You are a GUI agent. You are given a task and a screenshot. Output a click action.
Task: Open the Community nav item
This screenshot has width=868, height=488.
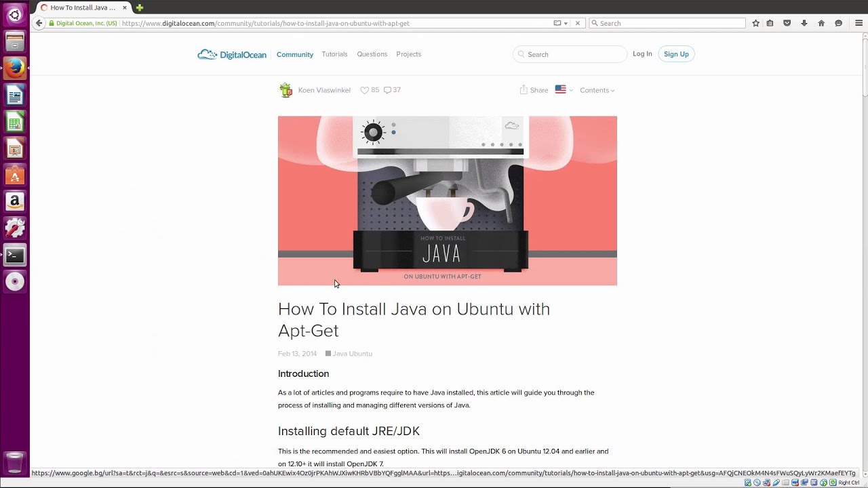click(295, 54)
